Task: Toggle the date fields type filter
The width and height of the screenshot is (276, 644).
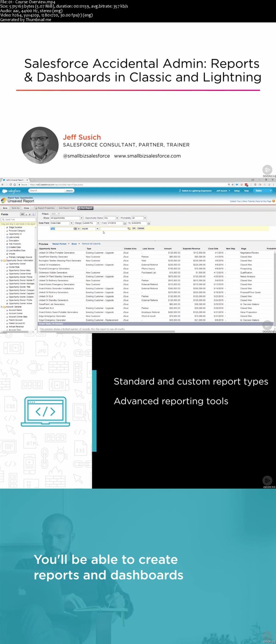Action: 33,214
